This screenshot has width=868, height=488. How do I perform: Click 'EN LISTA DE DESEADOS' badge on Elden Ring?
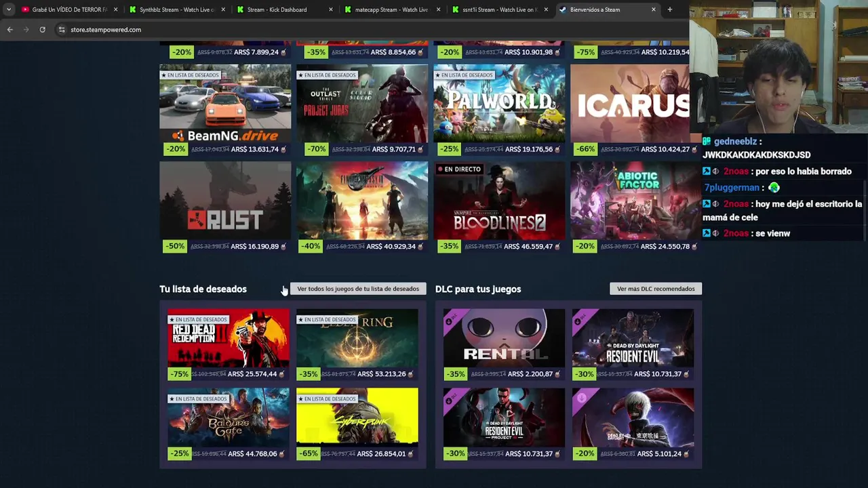pyautogui.click(x=327, y=319)
